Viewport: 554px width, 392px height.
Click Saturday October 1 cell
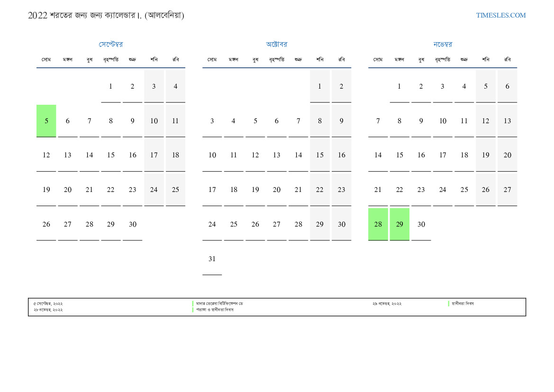[x=320, y=86]
